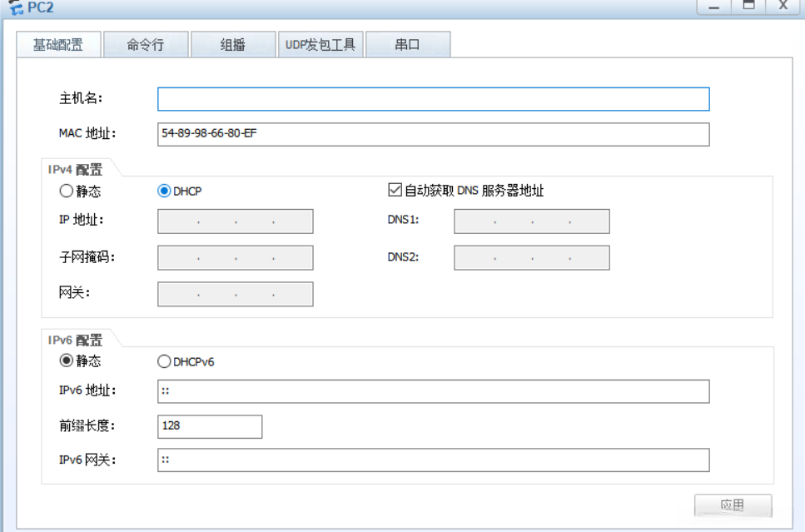This screenshot has height=532, width=805.
Task: Close the PC2 window
Action: click(x=783, y=6)
